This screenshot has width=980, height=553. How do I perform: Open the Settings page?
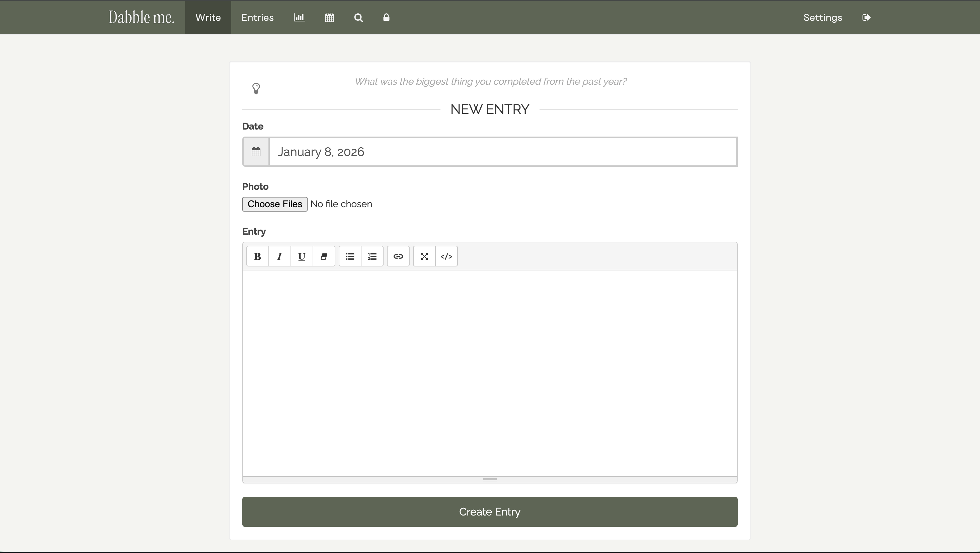[x=823, y=17]
